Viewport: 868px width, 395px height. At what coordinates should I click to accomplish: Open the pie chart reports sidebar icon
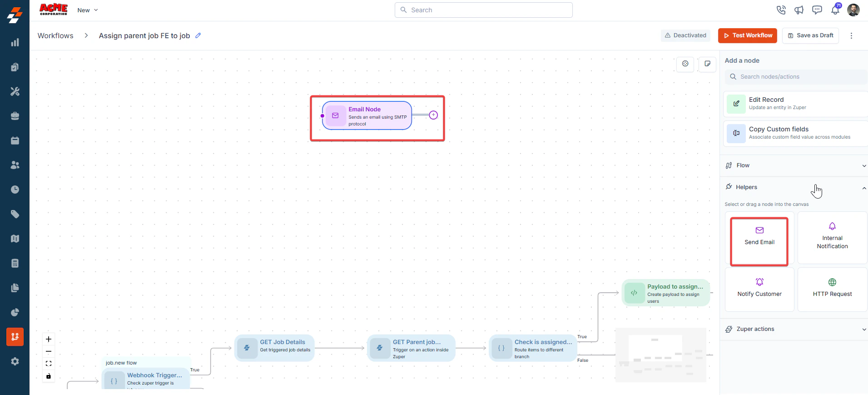[15, 312]
